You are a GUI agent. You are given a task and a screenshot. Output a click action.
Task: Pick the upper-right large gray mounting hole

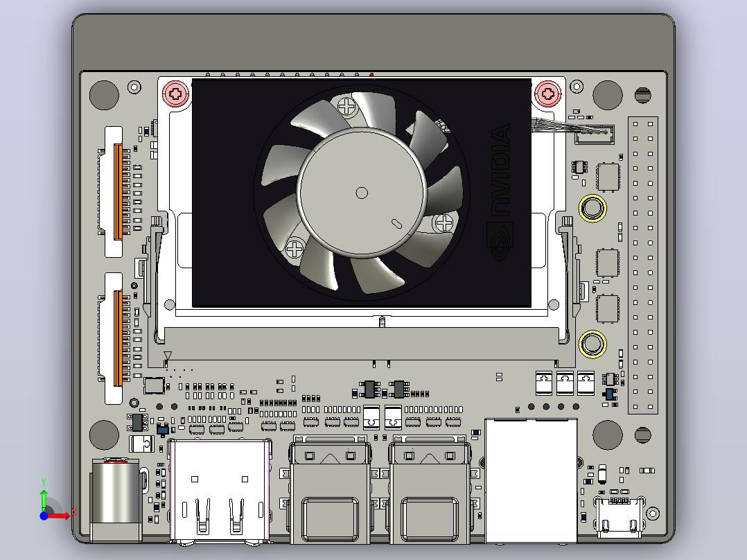(x=608, y=95)
